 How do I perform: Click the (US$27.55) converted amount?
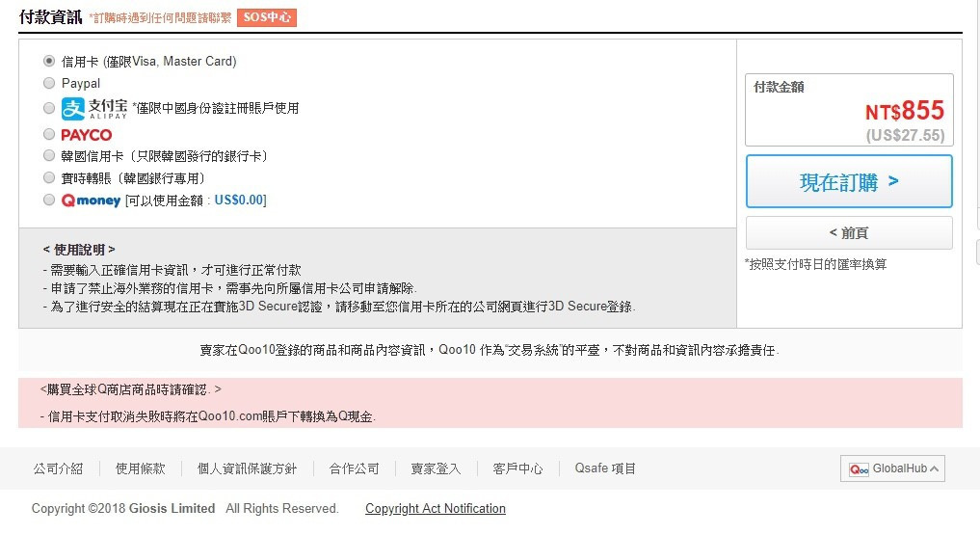905,135
